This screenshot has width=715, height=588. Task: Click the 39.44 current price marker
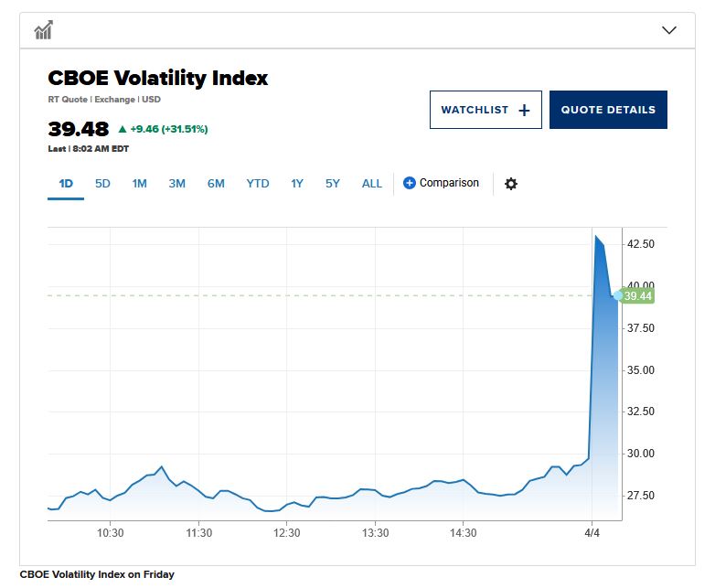[637, 296]
